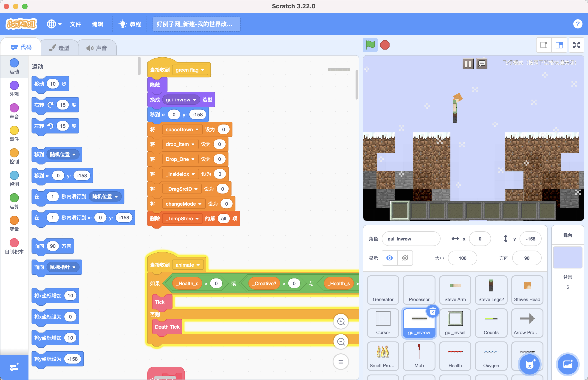588x380 pixels.
Task: Select the Health sprite
Action: 455,356
